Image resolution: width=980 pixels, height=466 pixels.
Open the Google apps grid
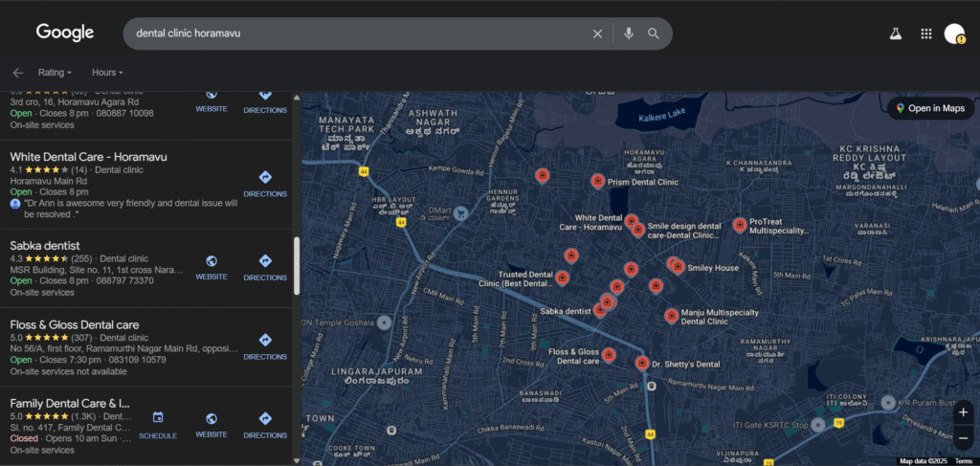925,33
